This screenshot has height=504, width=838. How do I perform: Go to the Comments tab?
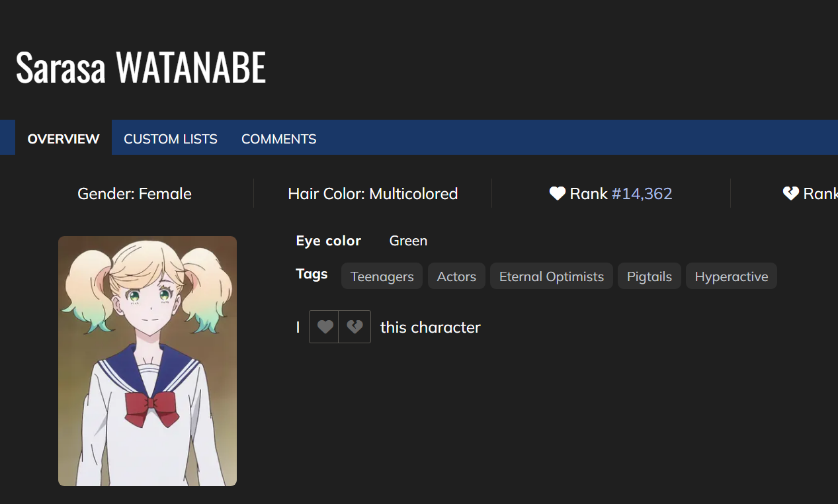point(279,139)
